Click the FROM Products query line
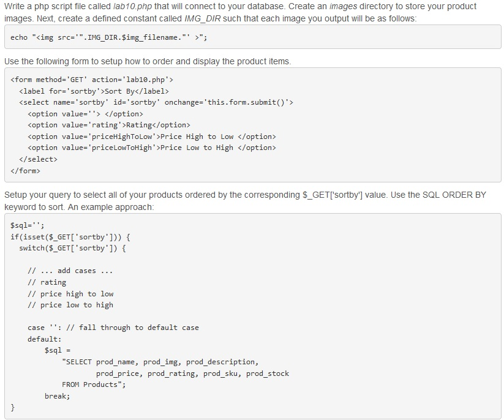504x420 pixels. (x=94, y=384)
